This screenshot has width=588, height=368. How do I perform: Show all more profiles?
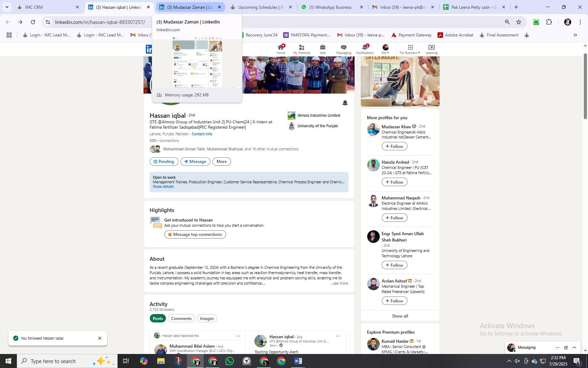click(400, 316)
